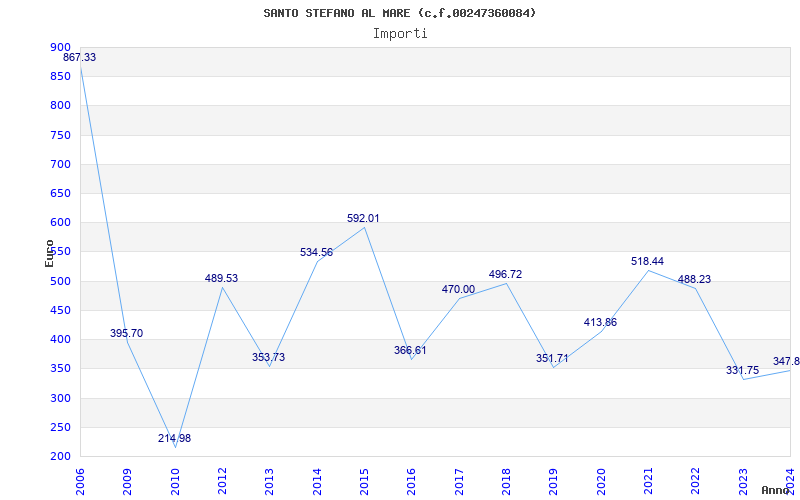Screen dimensions: 800x500
Task: Click the 2018 x-axis year label
Action: [x=506, y=482]
